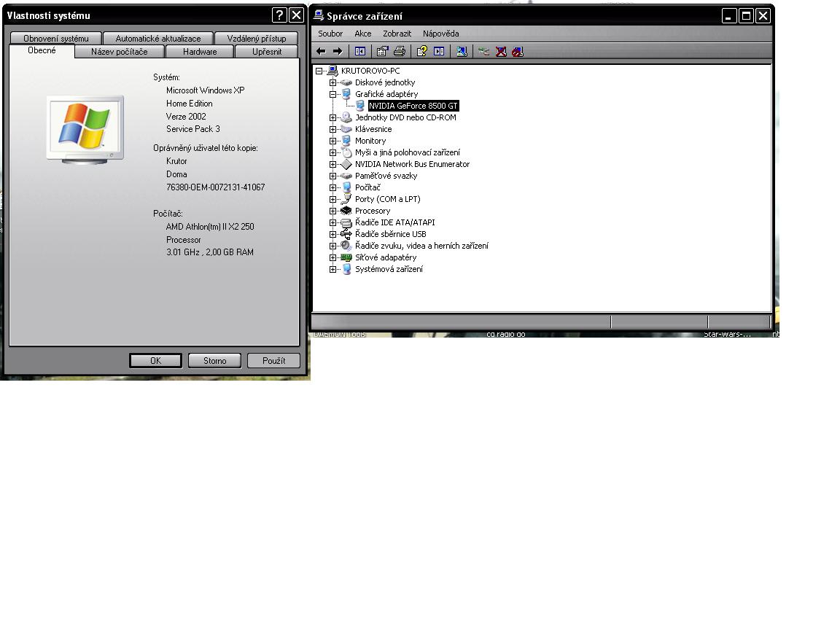
Task: Collapse the KRUTOROVO-PC root node
Action: (x=319, y=71)
